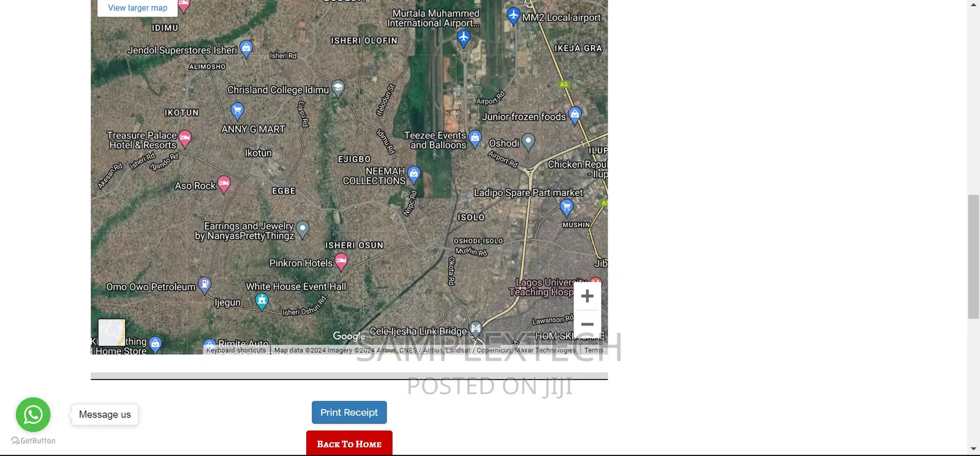Click the page scrollbar up arrow

[x=974, y=5]
